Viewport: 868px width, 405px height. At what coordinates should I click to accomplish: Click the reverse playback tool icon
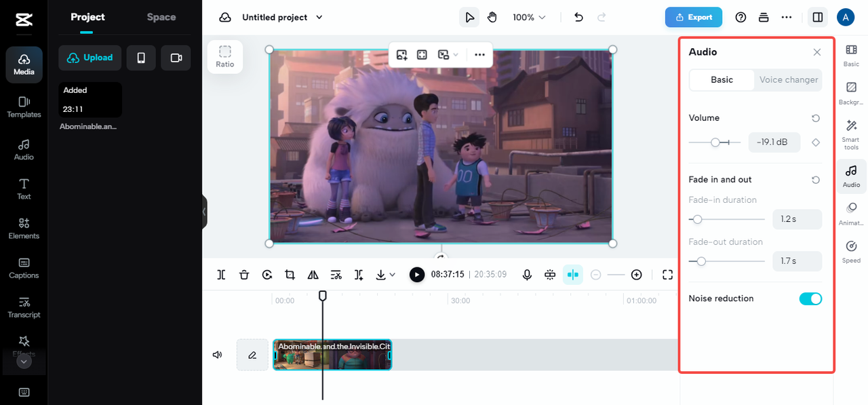[x=267, y=275]
